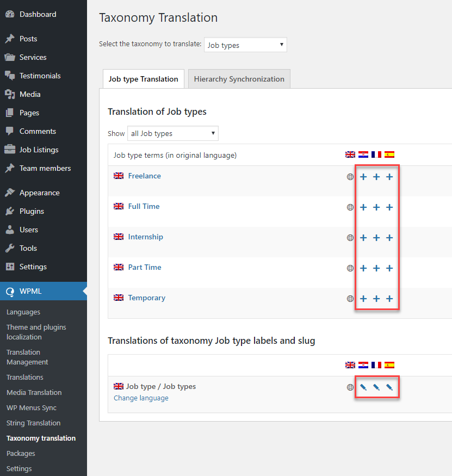This screenshot has height=476, width=452.
Task: Edit Spanish translation of Job type labels
Action: click(389, 387)
